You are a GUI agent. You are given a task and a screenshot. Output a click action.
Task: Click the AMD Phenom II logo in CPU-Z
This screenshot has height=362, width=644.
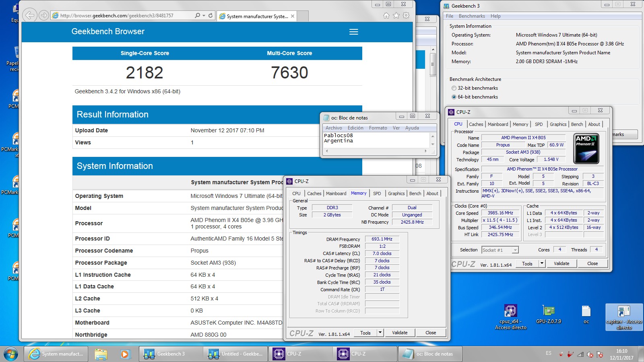coord(586,148)
